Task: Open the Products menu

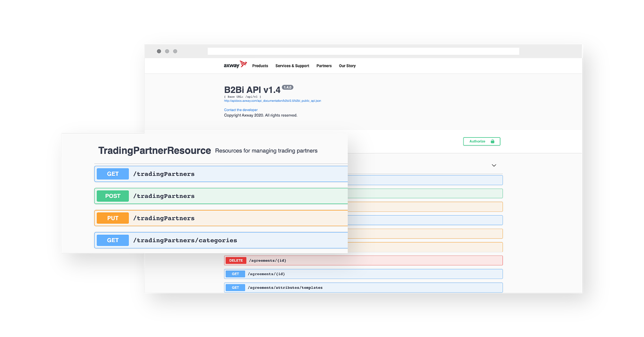Action: (260, 66)
